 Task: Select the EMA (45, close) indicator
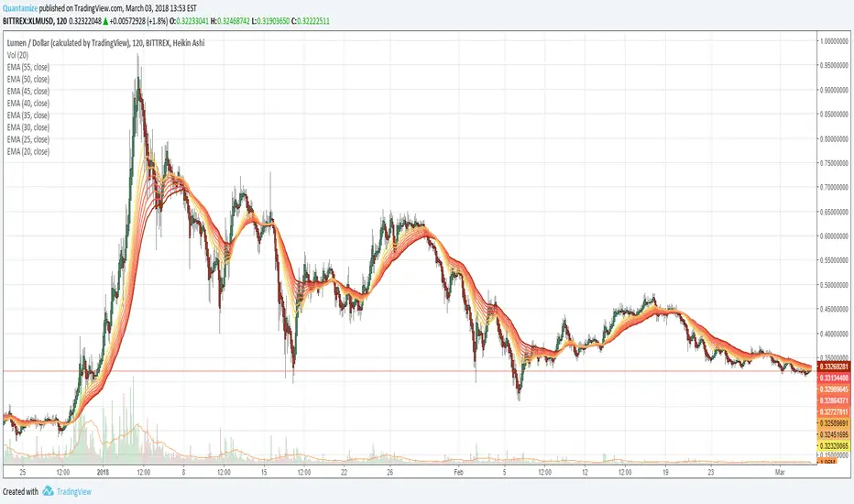coord(27,91)
